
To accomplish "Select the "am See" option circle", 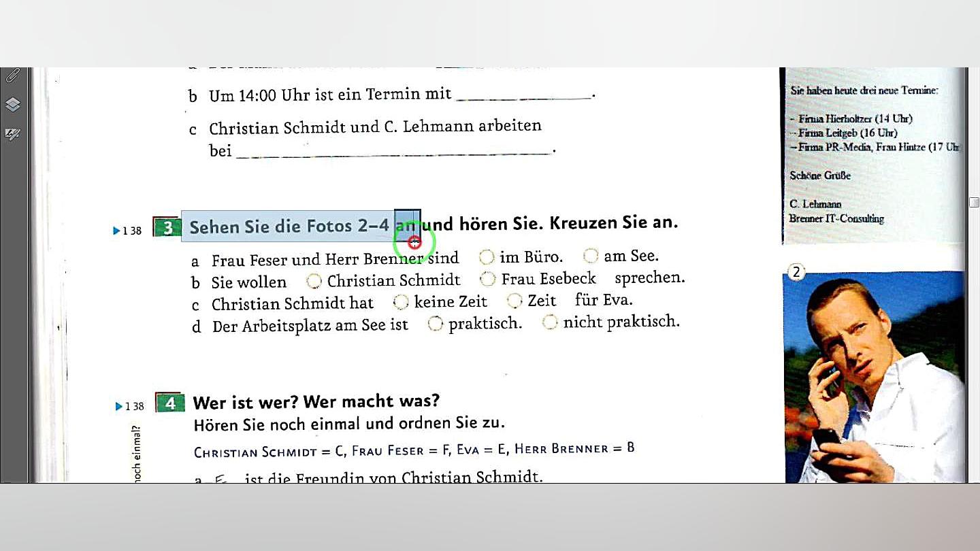I will point(591,255).
